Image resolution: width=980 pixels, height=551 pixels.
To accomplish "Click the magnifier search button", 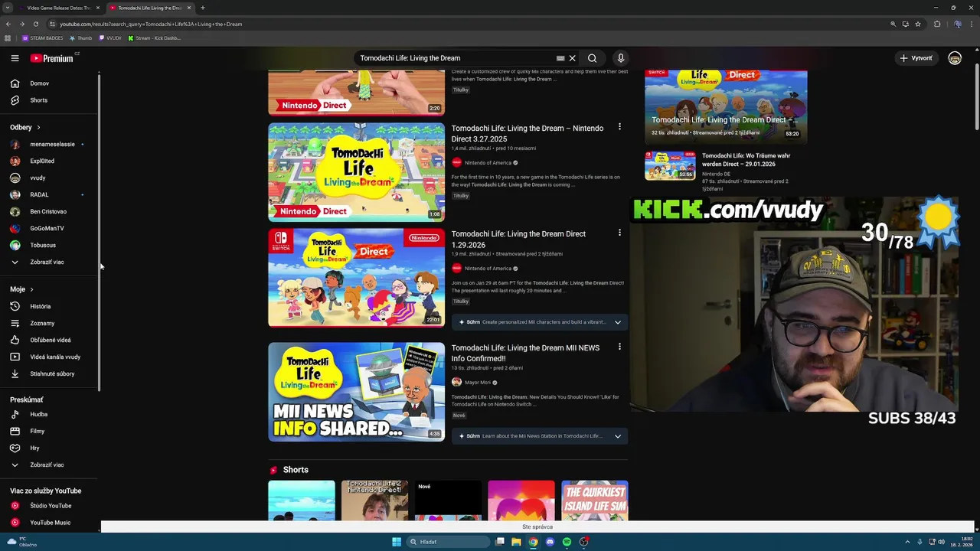I will coord(593,58).
